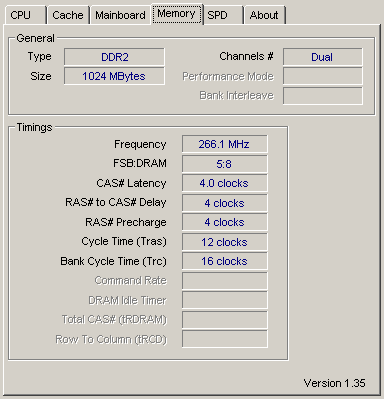384x399 pixels.
Task: Select the 5:8 FSB:DRAM ratio value
Action: tap(224, 164)
